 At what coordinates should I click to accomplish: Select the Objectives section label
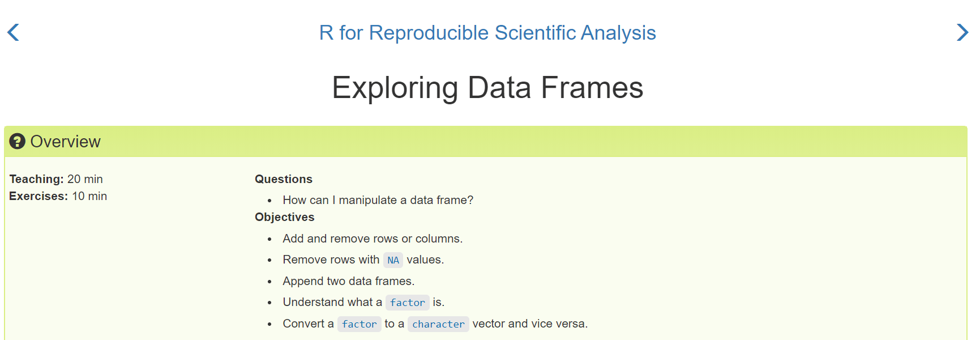285,217
